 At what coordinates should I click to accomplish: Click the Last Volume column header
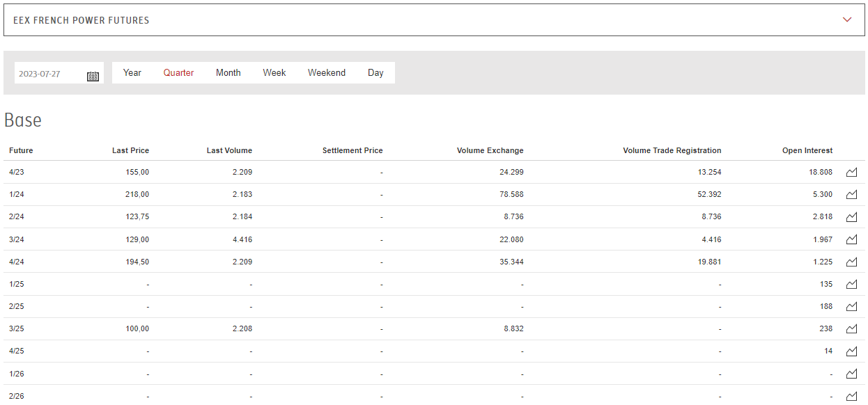click(x=229, y=150)
